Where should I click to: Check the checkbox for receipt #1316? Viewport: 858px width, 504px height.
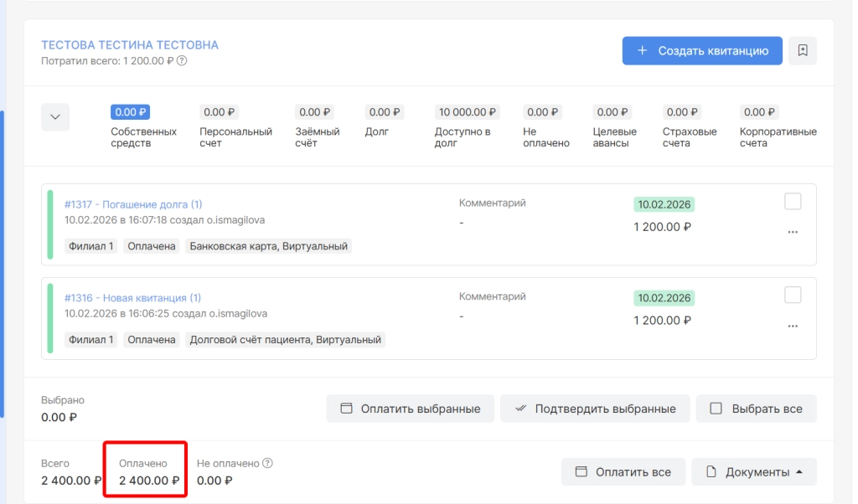point(793,295)
